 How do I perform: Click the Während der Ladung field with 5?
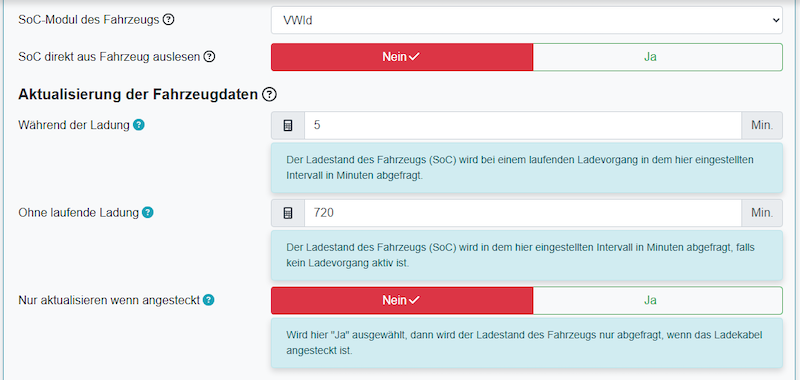523,125
